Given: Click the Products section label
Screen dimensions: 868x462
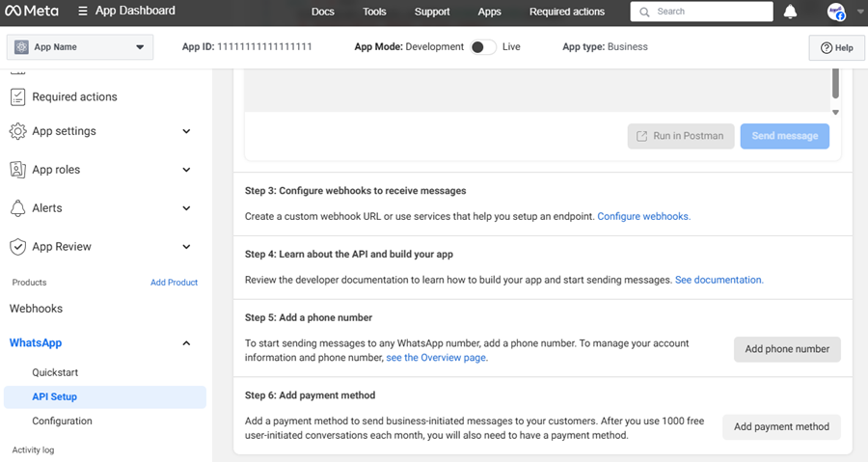Looking at the screenshot, I should point(29,283).
